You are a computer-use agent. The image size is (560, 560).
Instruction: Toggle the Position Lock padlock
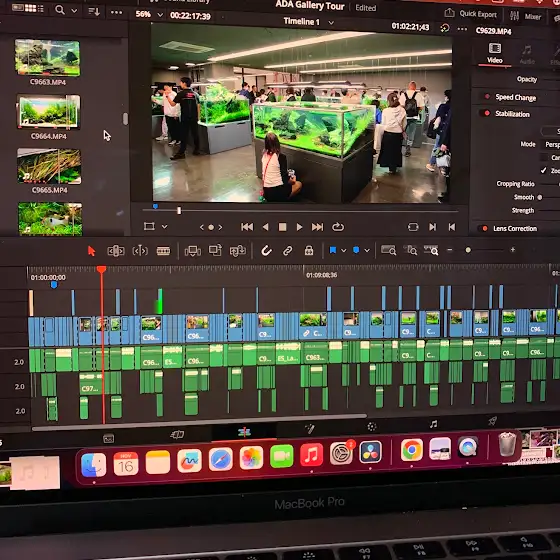pos(309,251)
